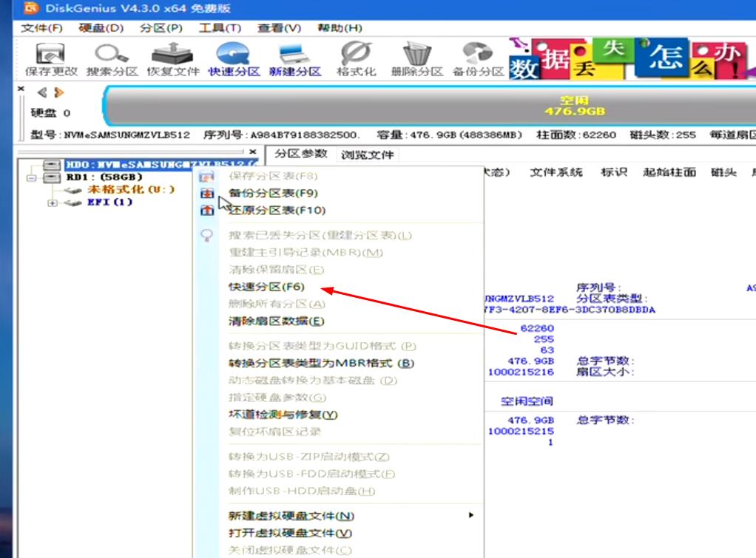Close the disk tree panel
The image size is (756, 558).
point(253,152)
